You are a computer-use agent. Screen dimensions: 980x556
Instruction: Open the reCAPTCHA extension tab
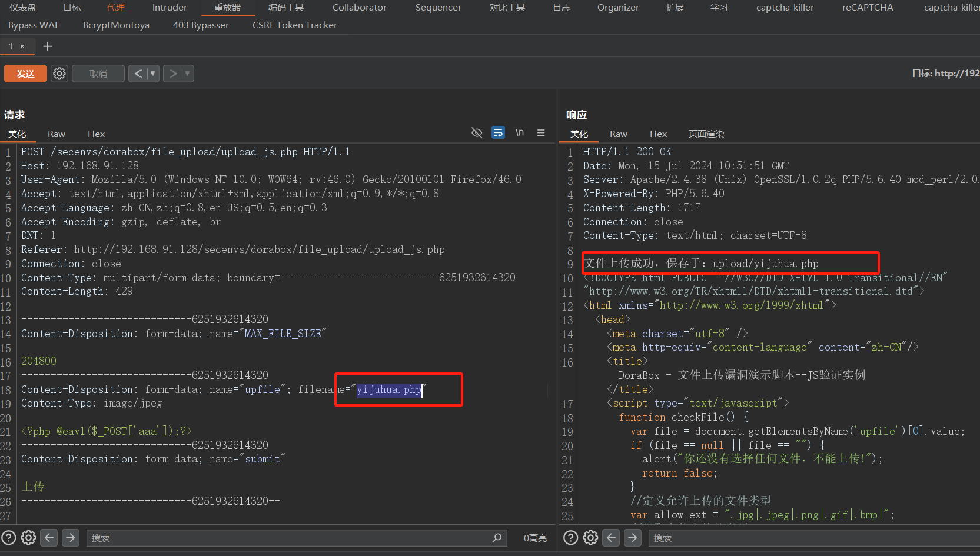[868, 8]
